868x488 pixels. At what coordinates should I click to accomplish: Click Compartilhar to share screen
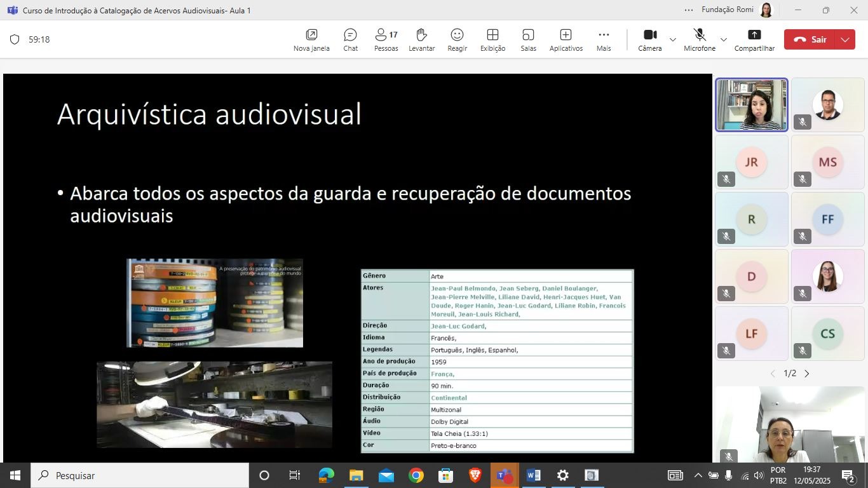tap(754, 39)
